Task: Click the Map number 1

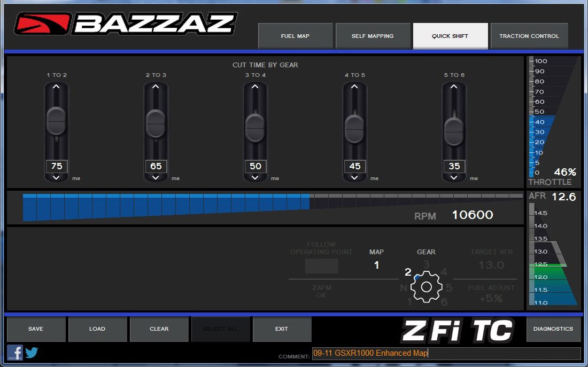Action: pyautogui.click(x=376, y=265)
